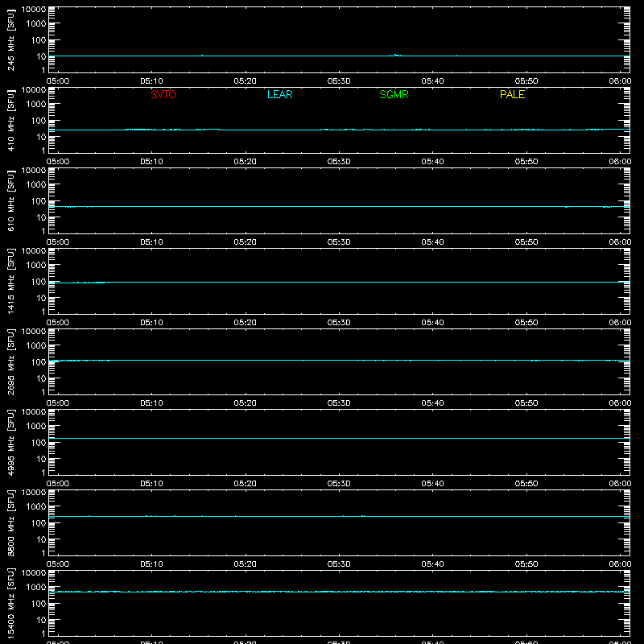Click the 100 tick on 610 MHz axis
Viewport: 644px width, 644px height.
39,201
